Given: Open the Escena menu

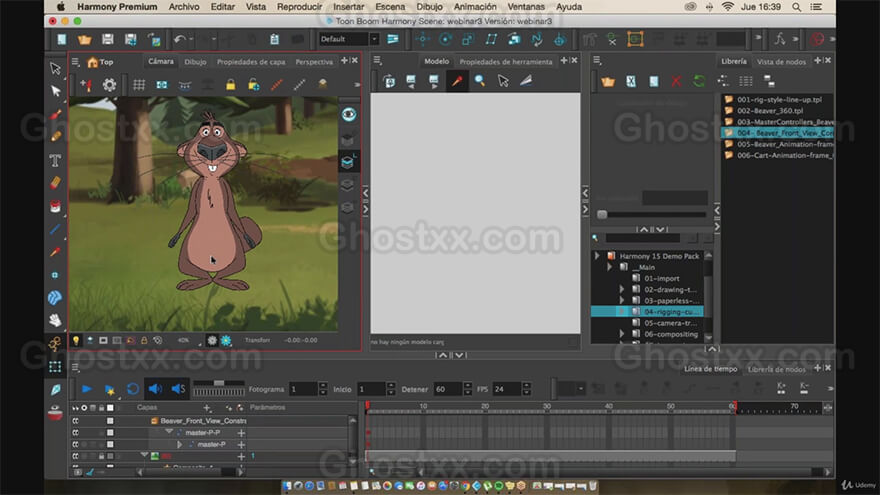Looking at the screenshot, I should pyautogui.click(x=390, y=7).
